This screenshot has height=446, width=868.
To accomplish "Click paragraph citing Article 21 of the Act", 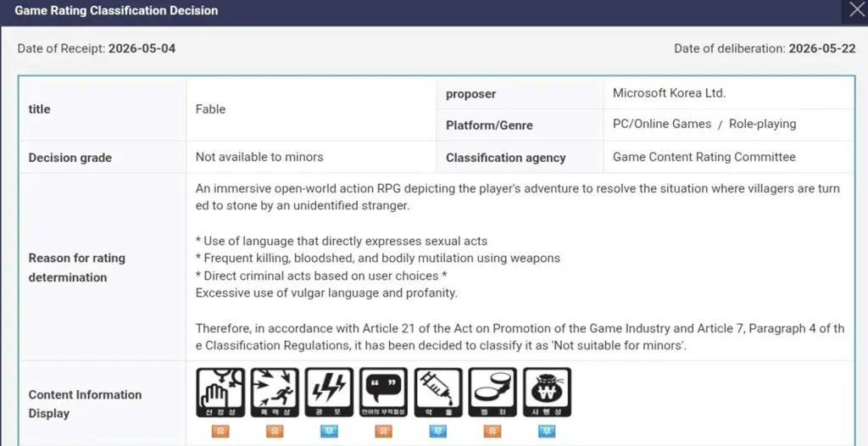I will [520, 337].
